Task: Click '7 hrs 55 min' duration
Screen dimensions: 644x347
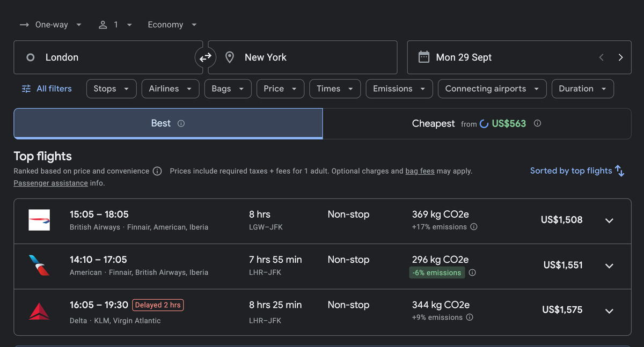Action: pyautogui.click(x=275, y=260)
